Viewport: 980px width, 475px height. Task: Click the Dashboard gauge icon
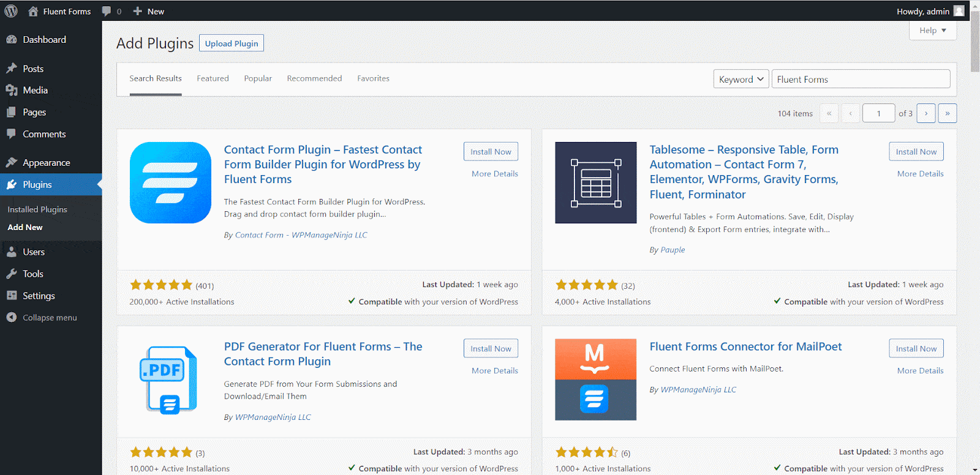[12, 40]
